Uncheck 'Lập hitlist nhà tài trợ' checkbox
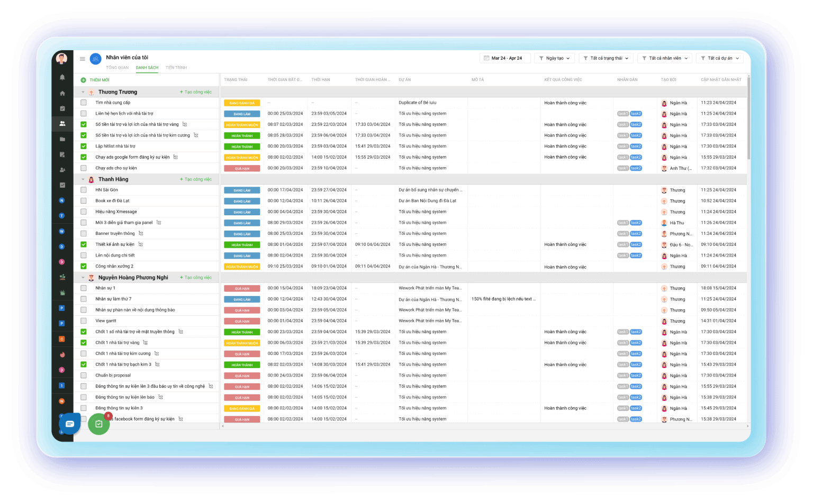The image size is (813, 504). click(x=84, y=146)
